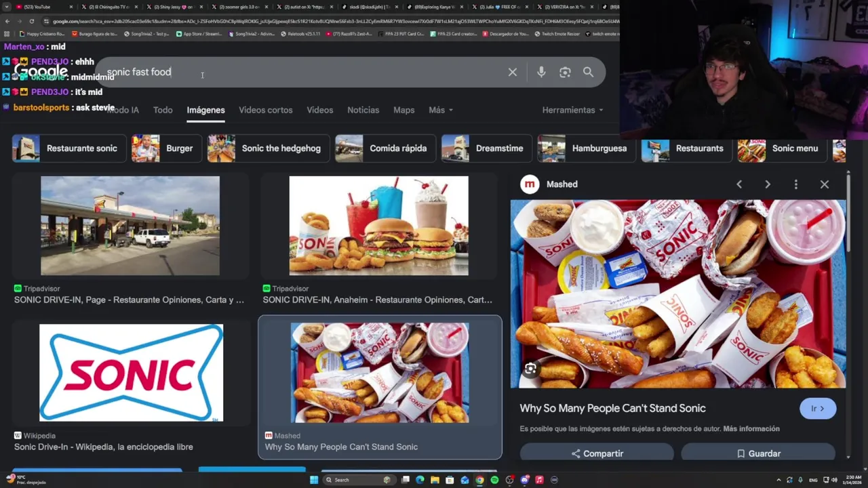Switch to the Maps tab
The image size is (868, 488).
404,110
